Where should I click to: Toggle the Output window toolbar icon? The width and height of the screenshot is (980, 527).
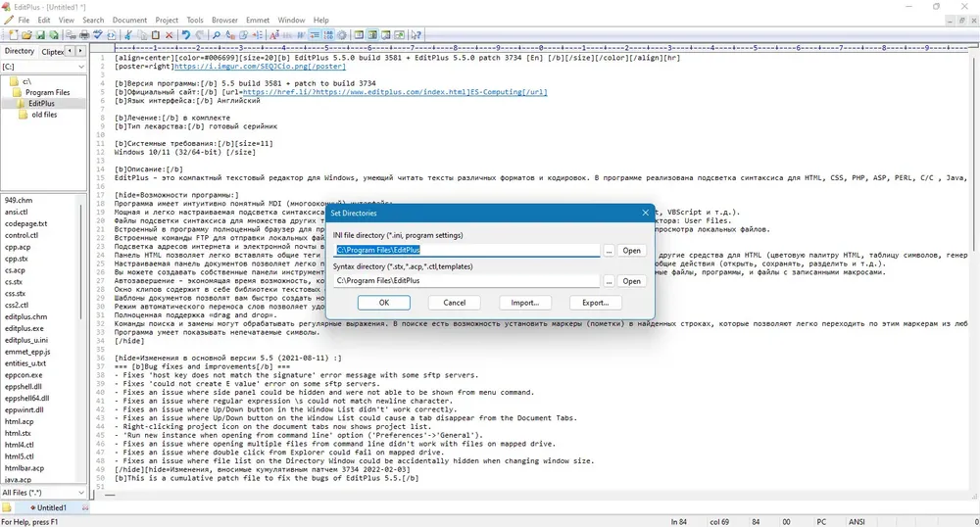tap(385, 35)
